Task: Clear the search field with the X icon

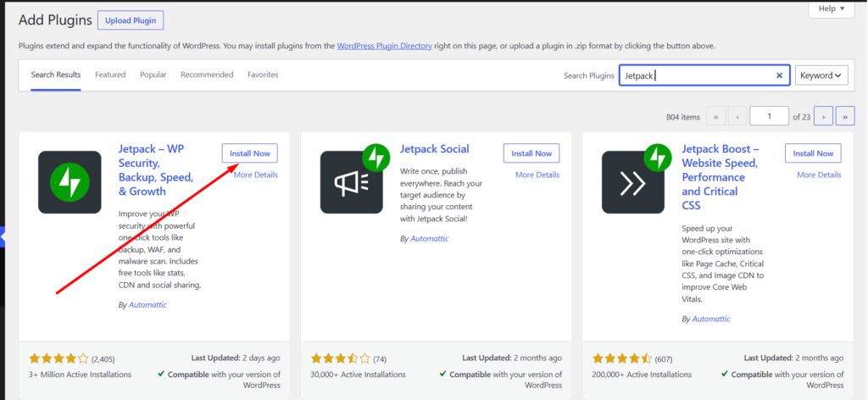Action: point(780,75)
